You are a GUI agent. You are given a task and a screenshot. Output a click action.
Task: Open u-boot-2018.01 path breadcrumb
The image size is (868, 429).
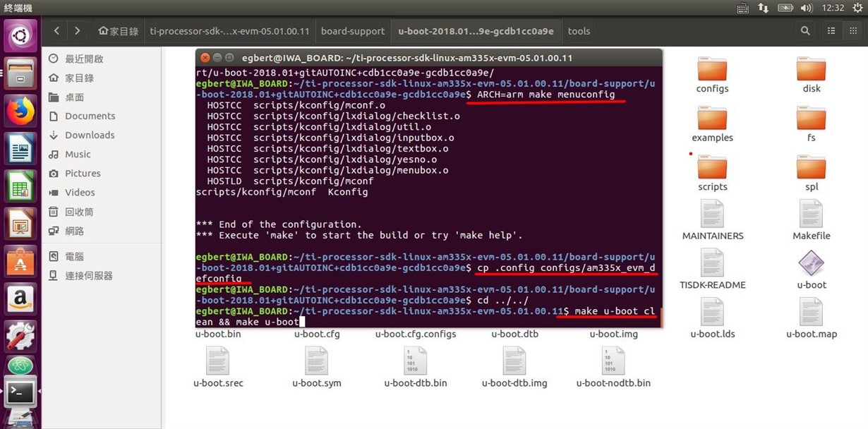476,31
